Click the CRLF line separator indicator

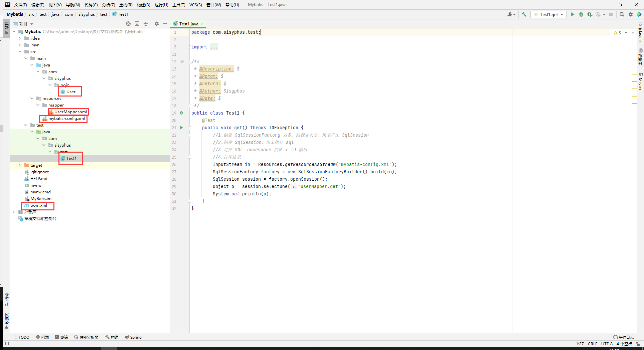[593, 344]
